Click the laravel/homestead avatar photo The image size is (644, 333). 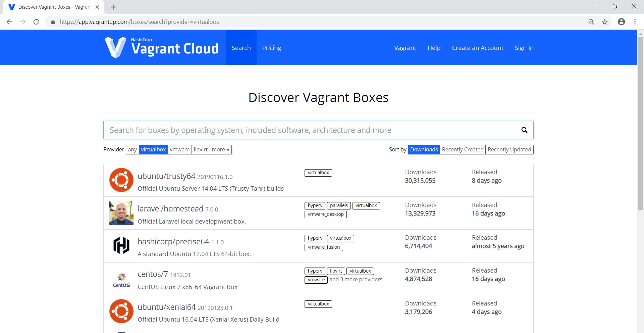point(121,213)
